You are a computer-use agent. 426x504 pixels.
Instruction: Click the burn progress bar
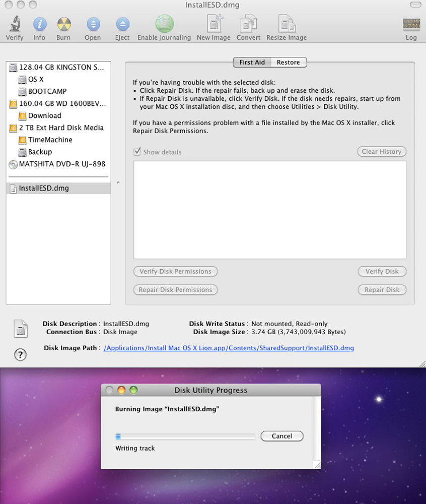[x=185, y=436]
